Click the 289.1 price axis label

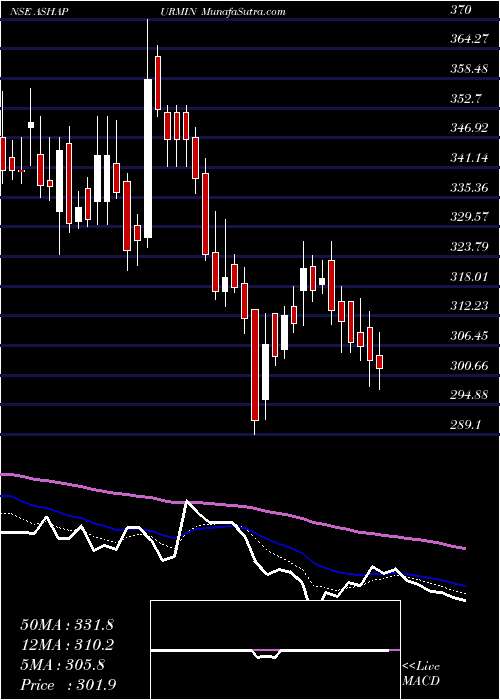point(465,425)
